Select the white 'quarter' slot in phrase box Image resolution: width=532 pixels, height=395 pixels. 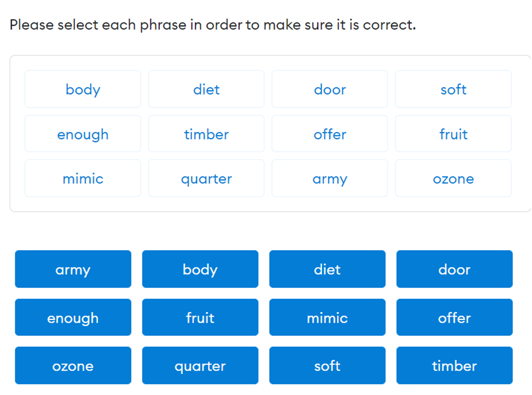coord(206,178)
